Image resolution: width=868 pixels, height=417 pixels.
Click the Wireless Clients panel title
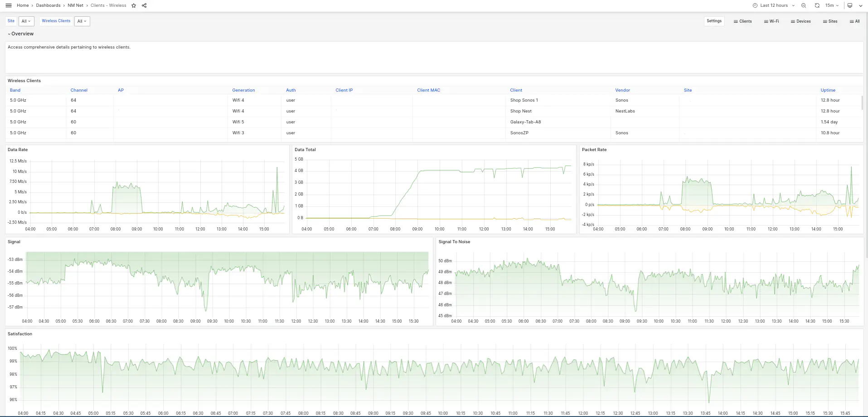click(24, 81)
